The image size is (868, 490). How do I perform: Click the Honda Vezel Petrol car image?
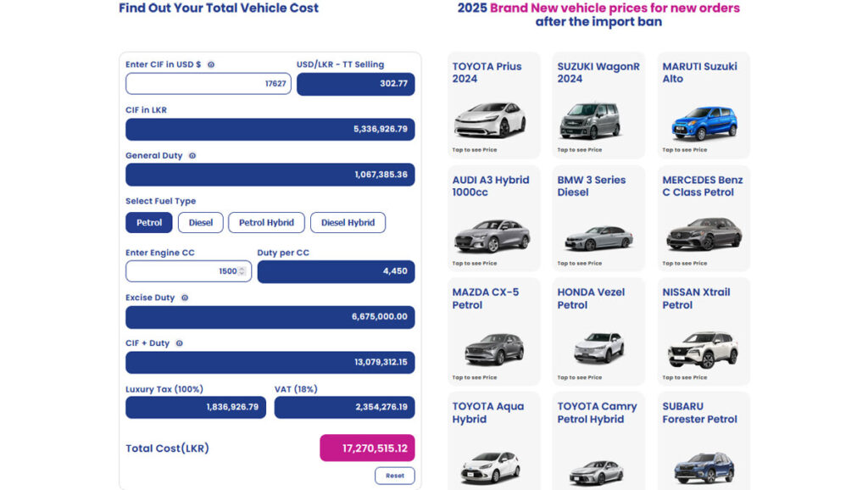point(598,348)
